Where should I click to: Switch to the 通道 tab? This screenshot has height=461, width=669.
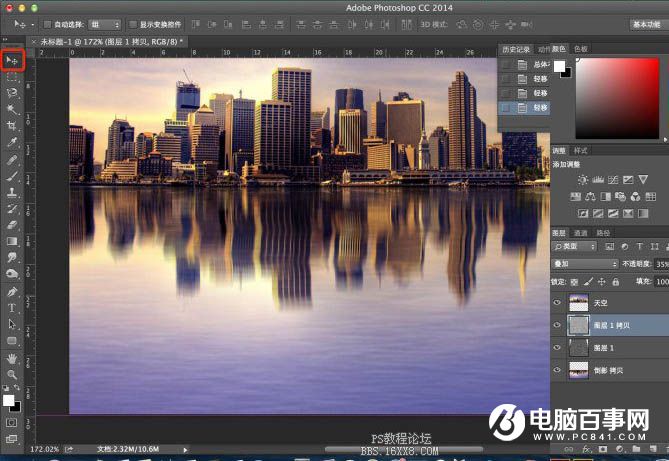[x=580, y=233]
